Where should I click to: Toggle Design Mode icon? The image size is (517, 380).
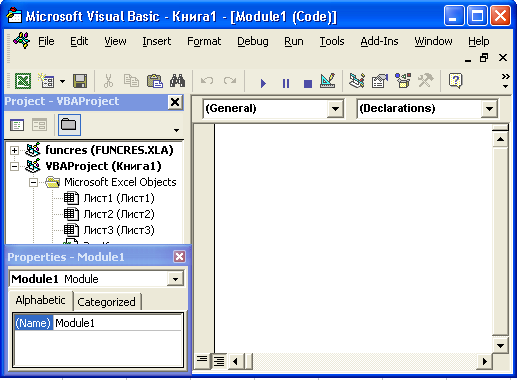tap(327, 81)
